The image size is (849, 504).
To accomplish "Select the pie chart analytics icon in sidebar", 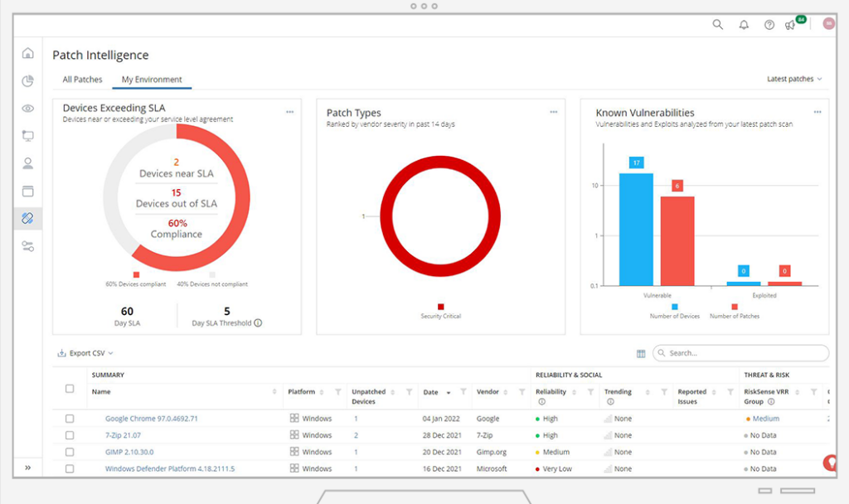I will click(x=28, y=80).
